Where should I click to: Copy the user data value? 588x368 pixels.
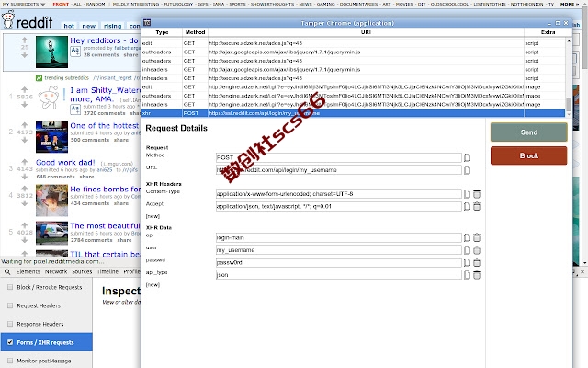(467, 250)
